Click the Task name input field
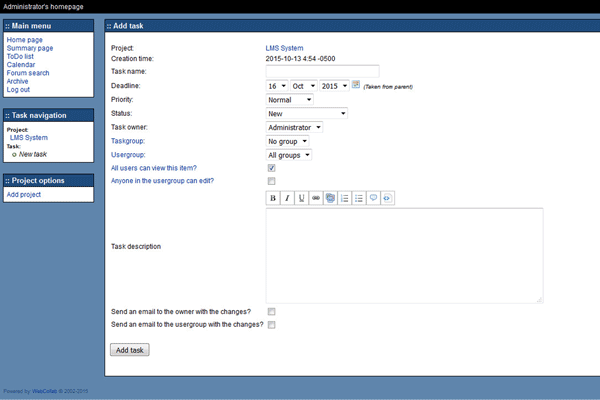 (322, 71)
